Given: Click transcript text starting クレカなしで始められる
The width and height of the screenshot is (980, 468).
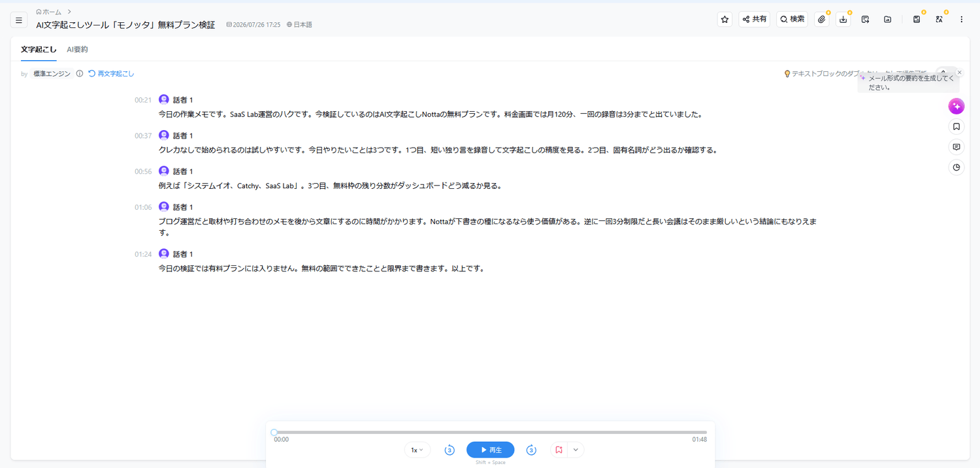Looking at the screenshot, I should [438, 150].
